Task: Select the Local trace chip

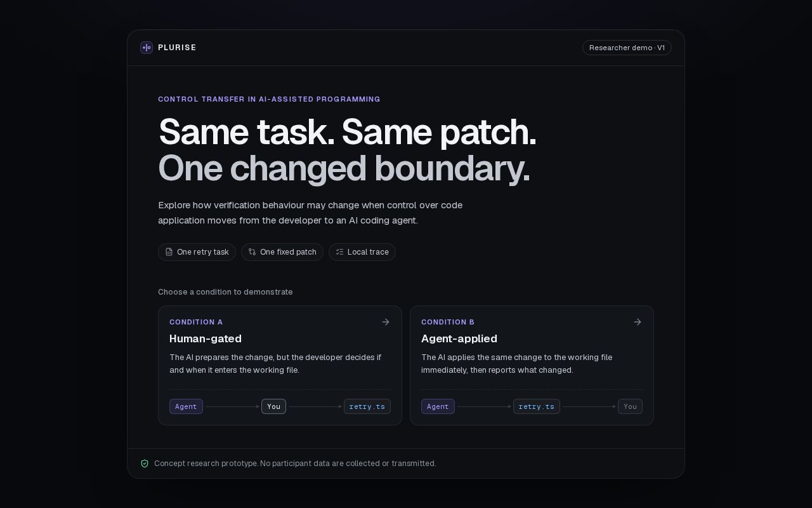Action: pos(362,252)
